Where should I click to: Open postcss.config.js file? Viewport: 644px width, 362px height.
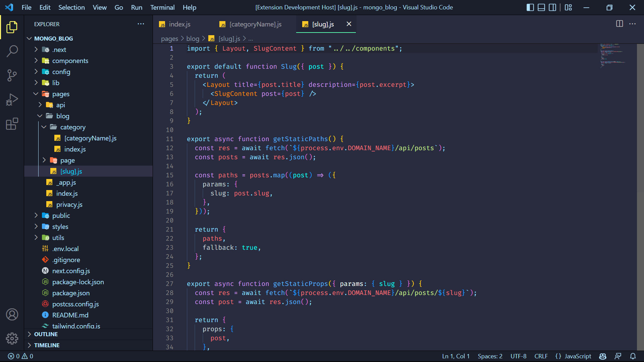tap(88, 304)
